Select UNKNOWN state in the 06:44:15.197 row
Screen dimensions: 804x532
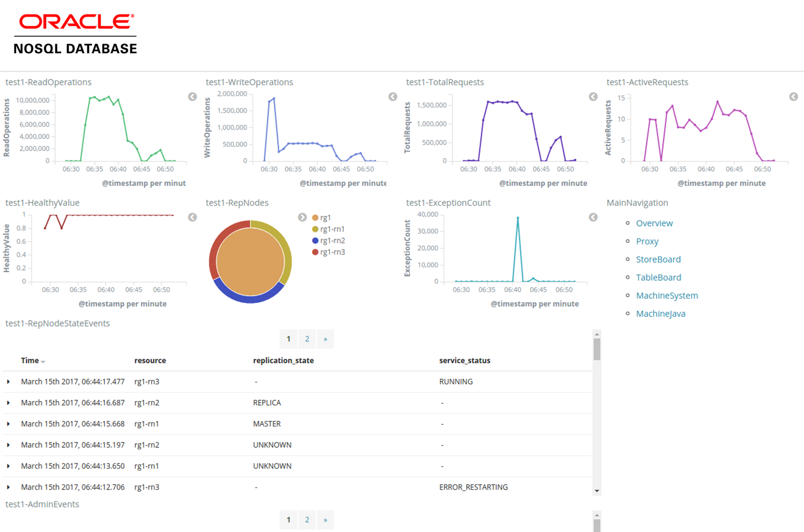point(272,445)
